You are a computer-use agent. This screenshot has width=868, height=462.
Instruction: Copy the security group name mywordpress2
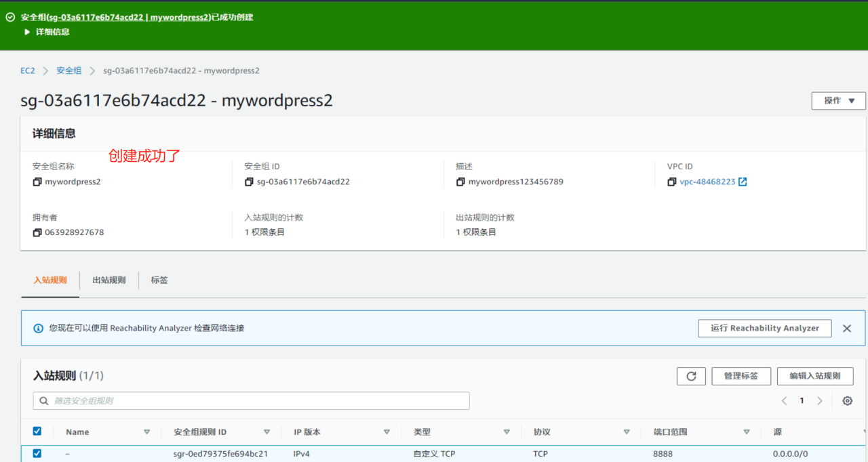point(37,182)
